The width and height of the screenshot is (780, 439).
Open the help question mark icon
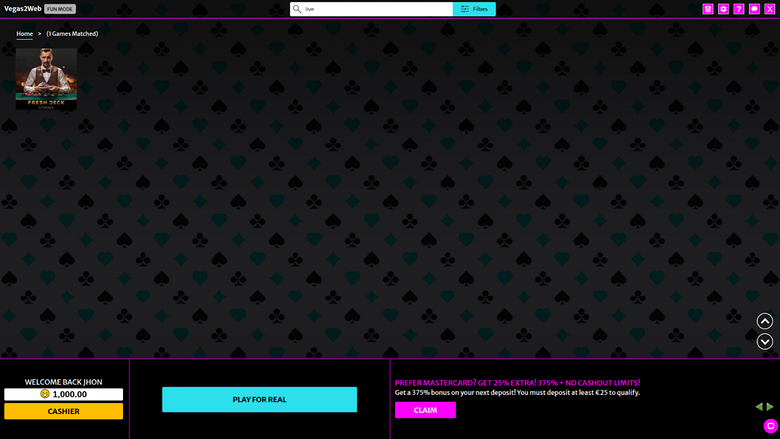[x=739, y=9]
